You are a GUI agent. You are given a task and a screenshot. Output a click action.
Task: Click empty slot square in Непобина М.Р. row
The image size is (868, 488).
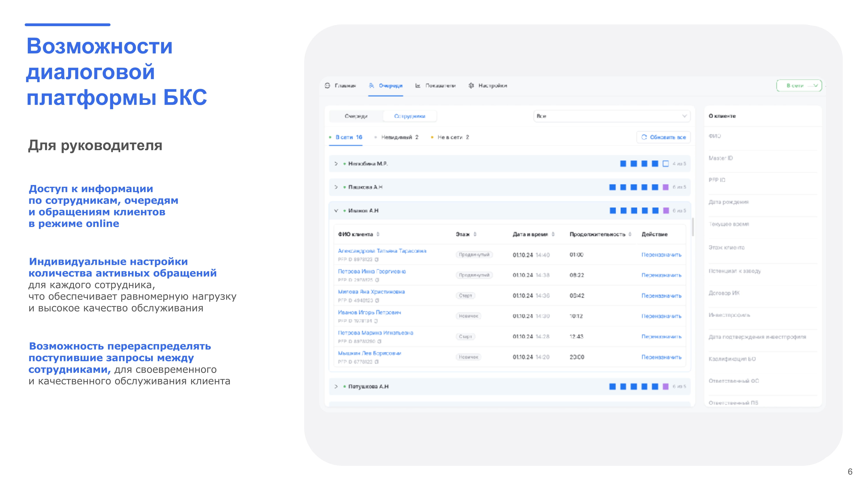point(666,164)
